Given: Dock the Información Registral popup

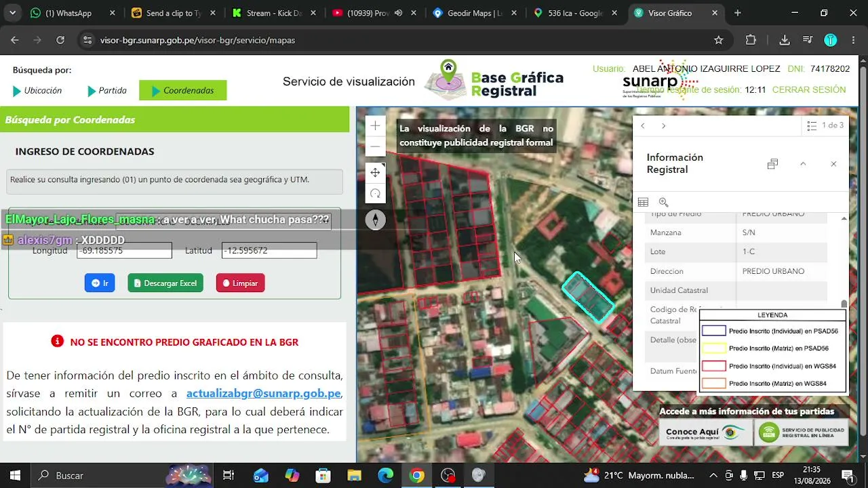Looking at the screenshot, I should point(772,164).
